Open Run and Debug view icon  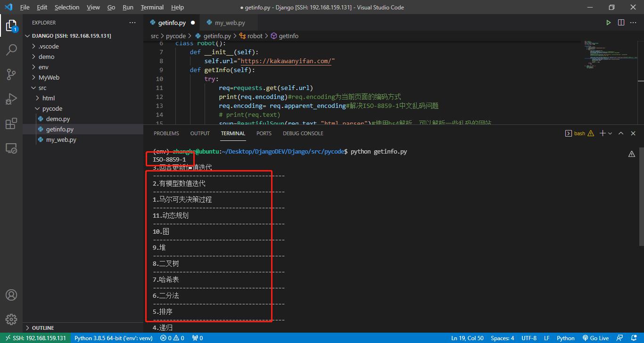pos(11,98)
